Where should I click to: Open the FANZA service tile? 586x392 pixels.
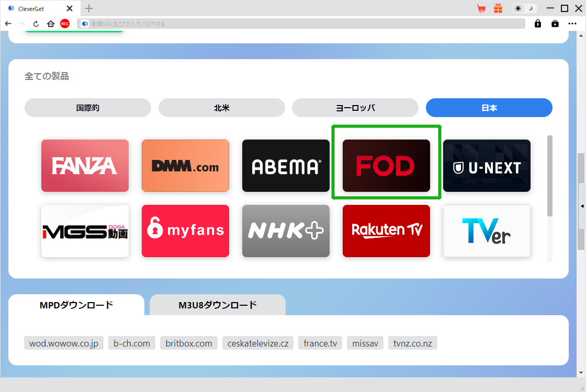tap(85, 166)
